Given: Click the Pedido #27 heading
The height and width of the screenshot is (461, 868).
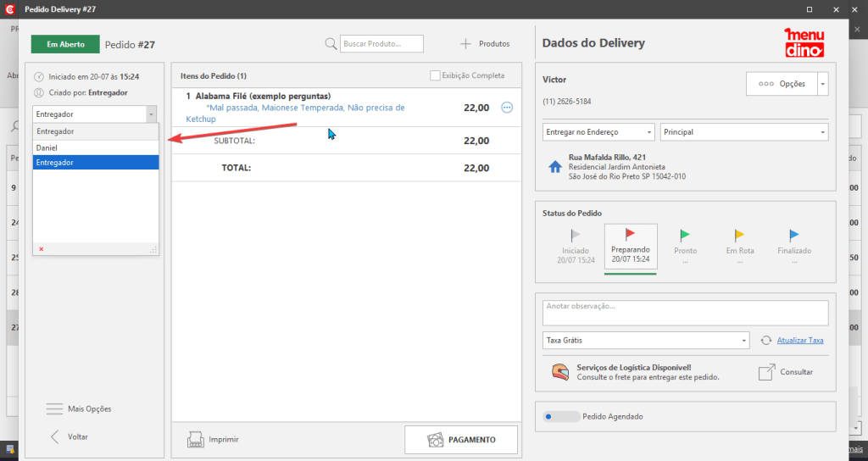Looking at the screenshot, I should 130,45.
